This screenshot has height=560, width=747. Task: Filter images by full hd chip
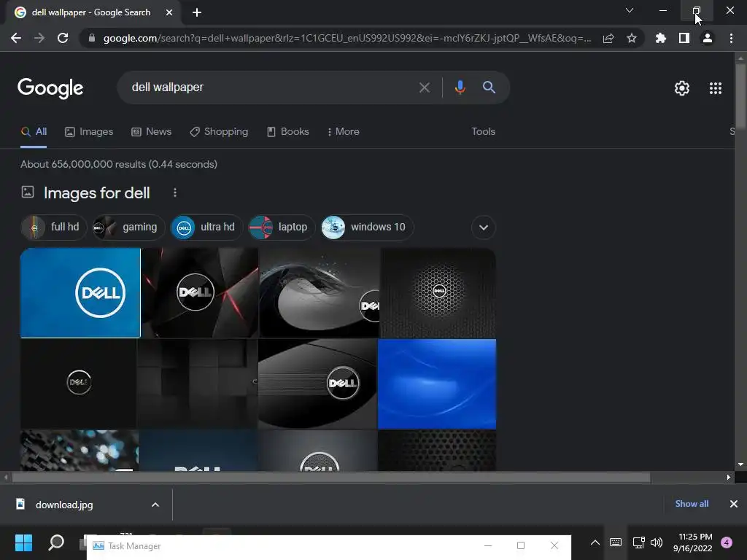54,227
